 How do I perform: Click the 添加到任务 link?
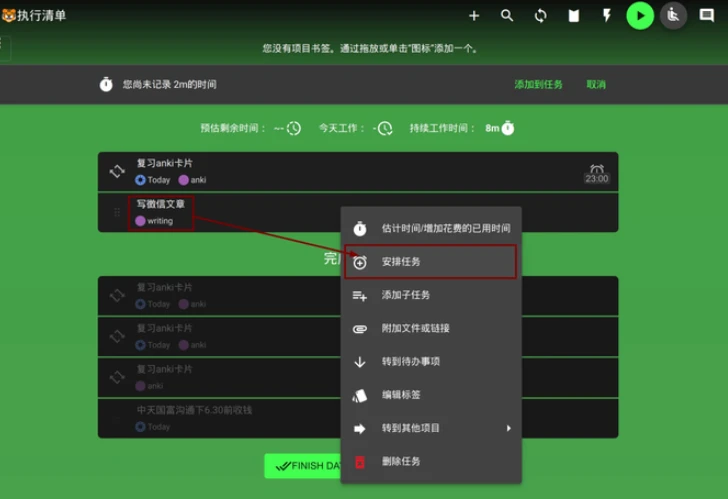[538, 85]
